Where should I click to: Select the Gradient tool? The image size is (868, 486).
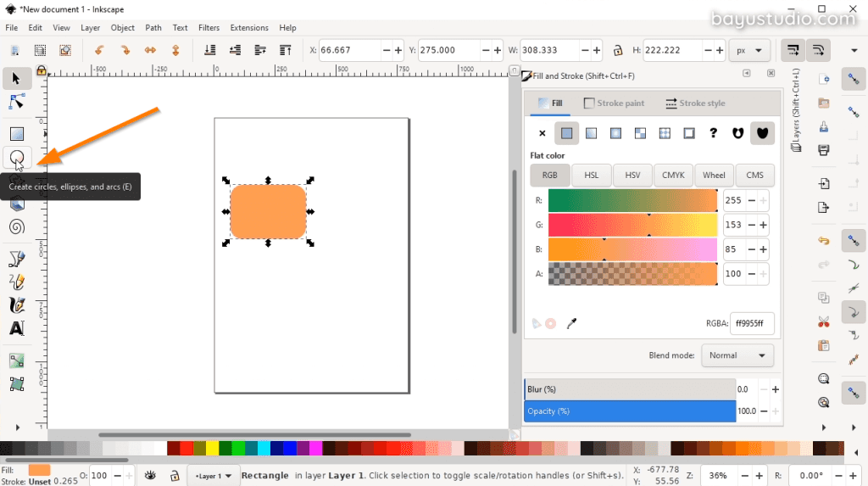tap(17, 360)
